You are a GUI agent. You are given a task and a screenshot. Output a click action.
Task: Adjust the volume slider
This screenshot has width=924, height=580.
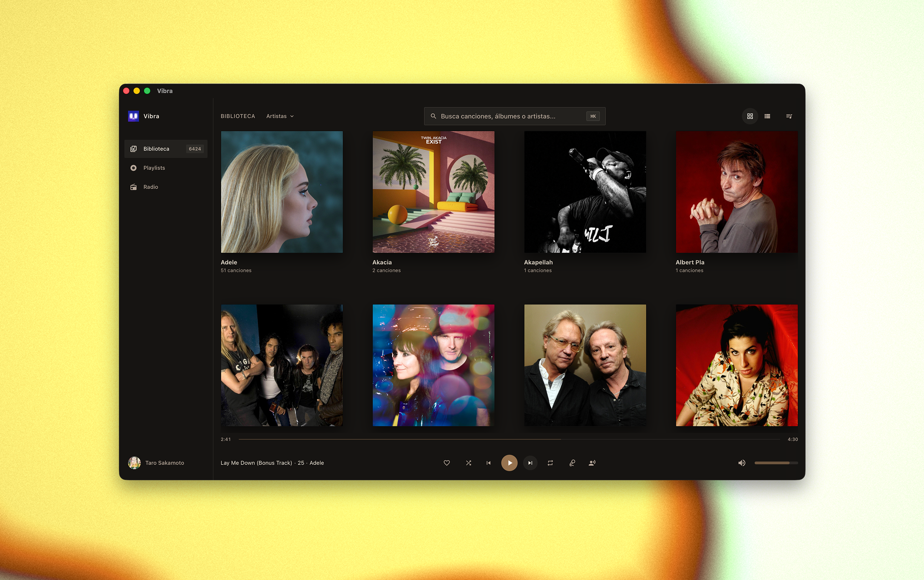pos(776,463)
